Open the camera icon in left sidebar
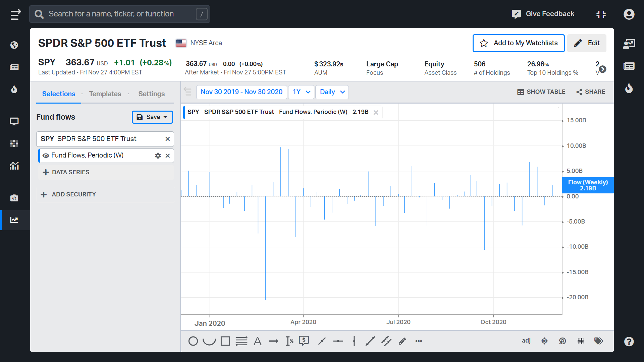The height and width of the screenshot is (362, 644). click(x=14, y=198)
